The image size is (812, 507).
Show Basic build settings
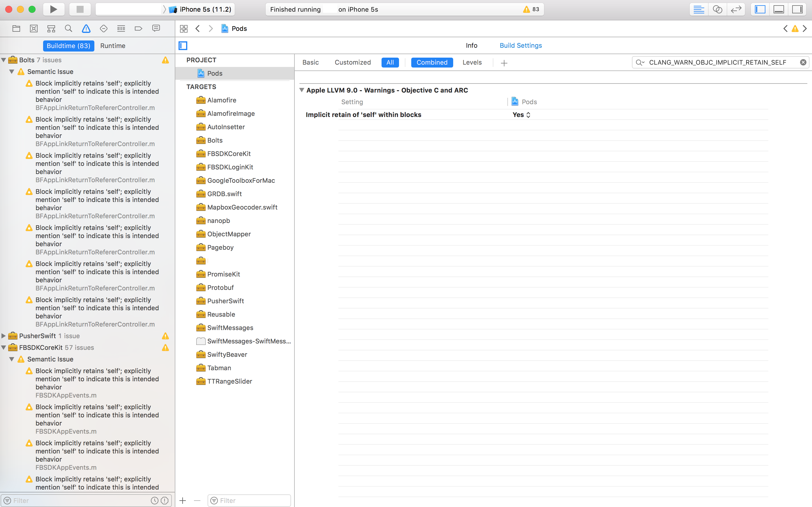click(x=310, y=62)
